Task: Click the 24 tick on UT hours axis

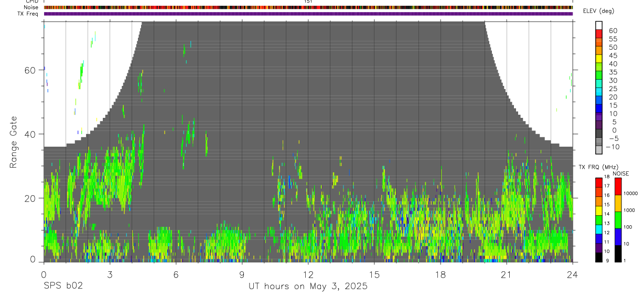Action: [573, 274]
